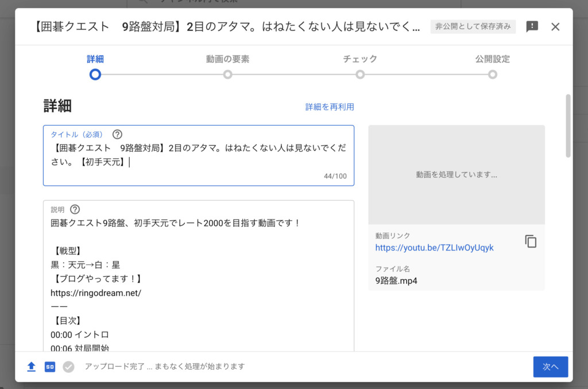Click the dialog vertical scrollbar

pos(568,126)
